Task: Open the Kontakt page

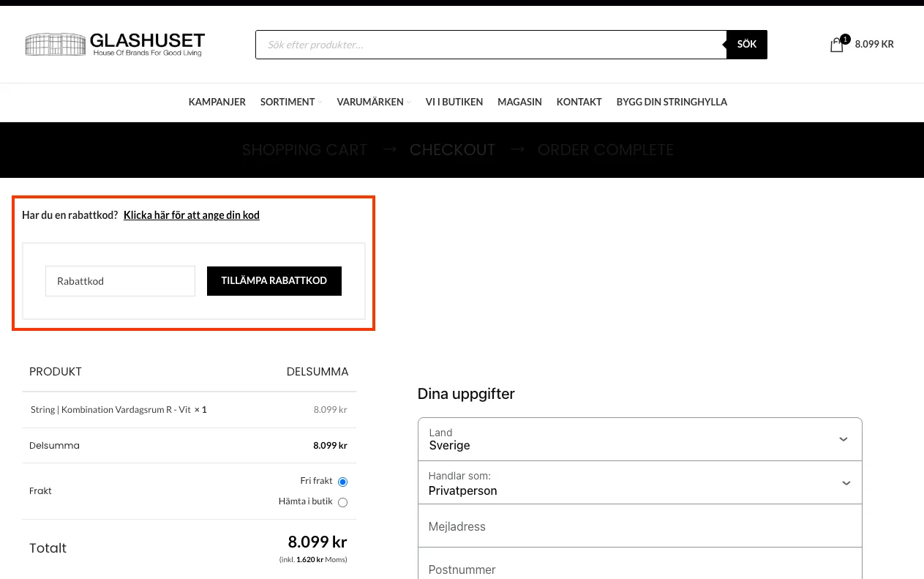Action: click(579, 102)
